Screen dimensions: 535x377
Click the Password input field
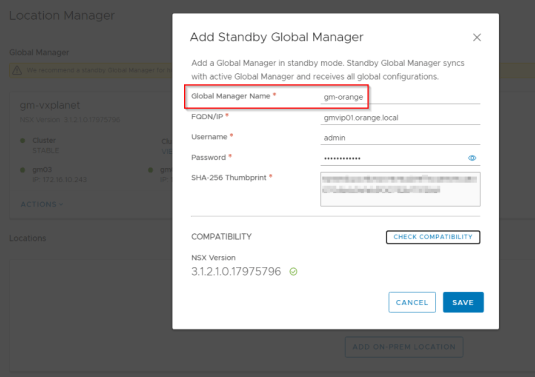[x=392, y=159]
